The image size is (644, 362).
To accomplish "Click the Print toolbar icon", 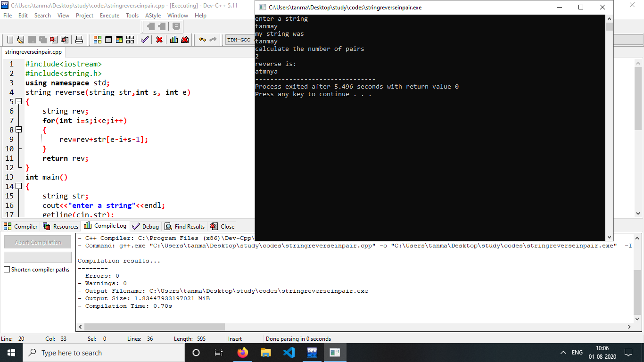I will [79, 40].
